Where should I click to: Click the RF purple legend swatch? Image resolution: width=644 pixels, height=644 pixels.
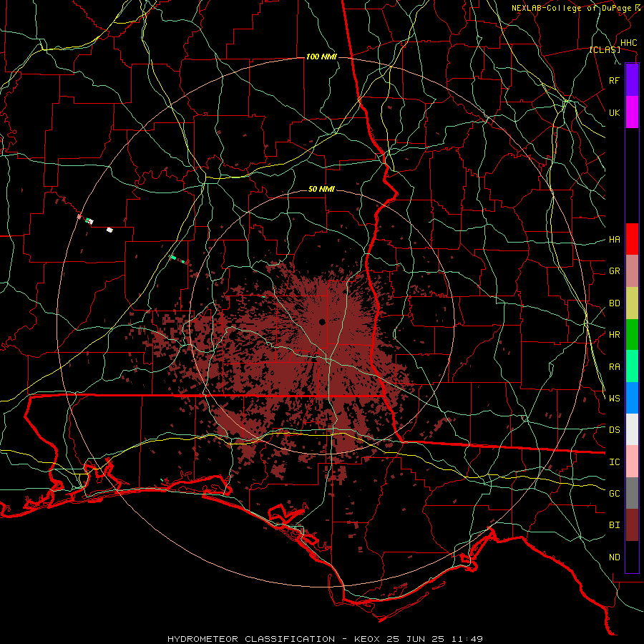click(632, 80)
